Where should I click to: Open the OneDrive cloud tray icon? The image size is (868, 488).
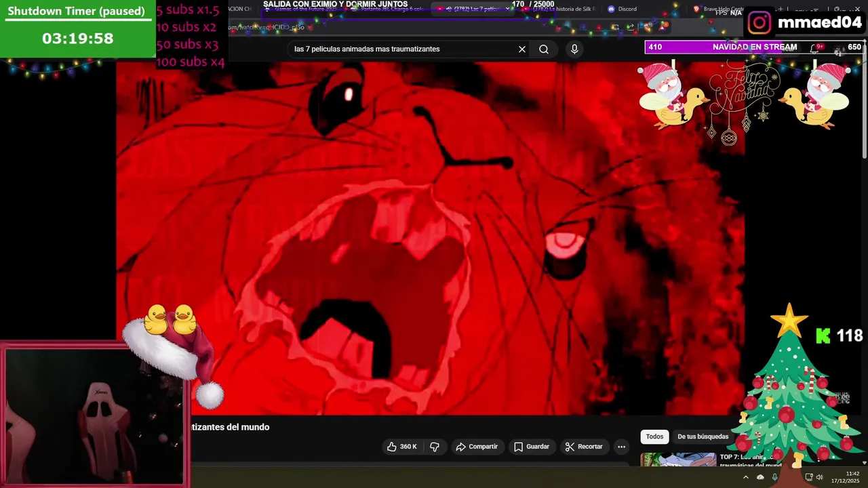point(760,477)
